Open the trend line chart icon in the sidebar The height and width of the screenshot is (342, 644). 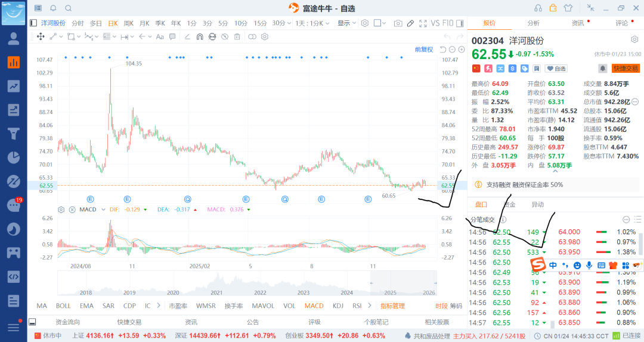14,86
